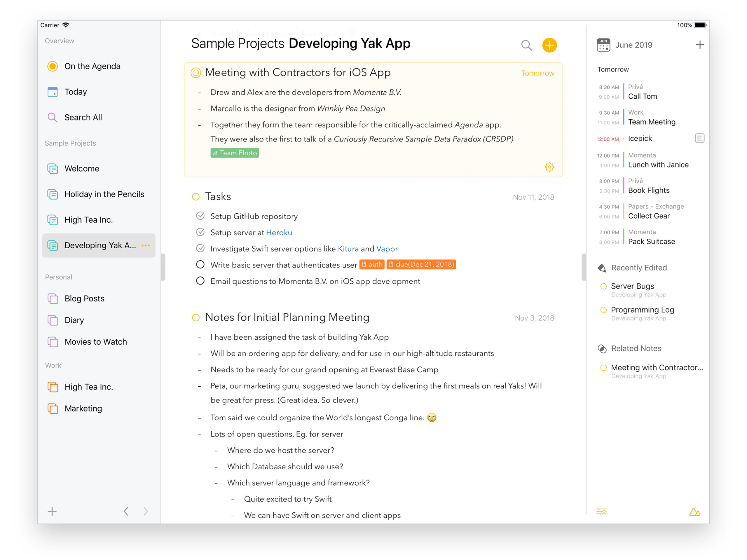Click the left sidebar collapse handle

click(163, 267)
